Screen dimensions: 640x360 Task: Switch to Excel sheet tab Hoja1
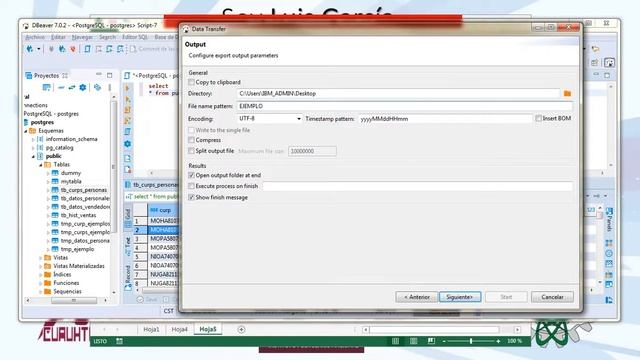tap(151, 329)
